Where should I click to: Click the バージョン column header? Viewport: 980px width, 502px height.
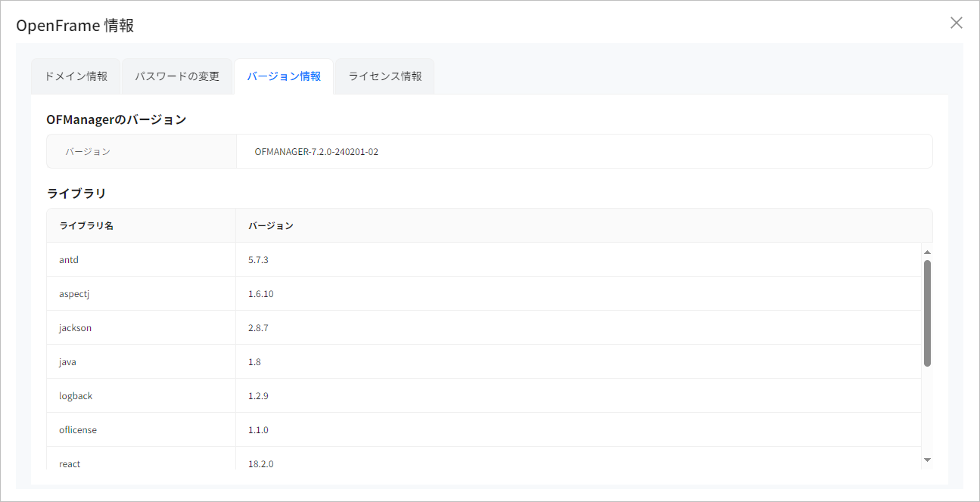pyautogui.click(x=269, y=225)
